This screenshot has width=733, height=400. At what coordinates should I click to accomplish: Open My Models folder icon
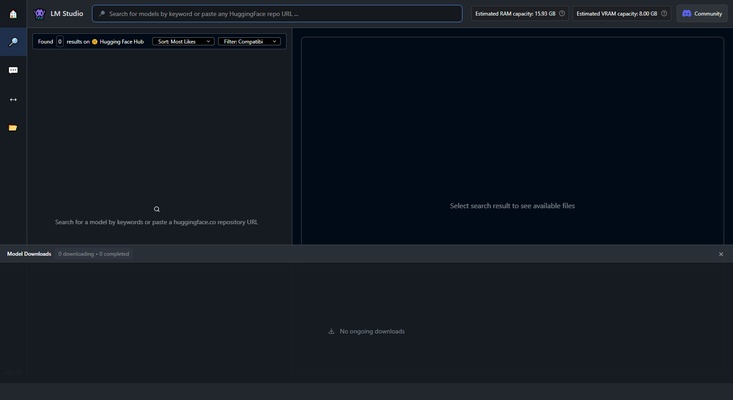pyautogui.click(x=13, y=128)
